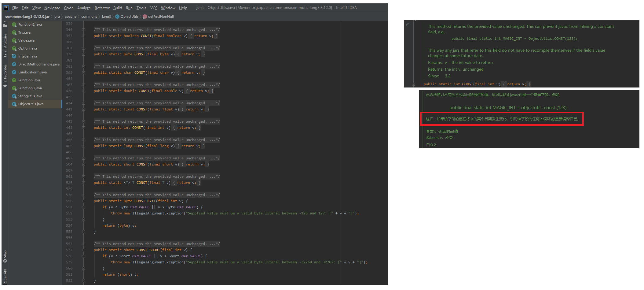The height and width of the screenshot is (290, 644).
Task: Click the ObjectUtils class icon in breadcrumb
Action: tap(117, 17)
